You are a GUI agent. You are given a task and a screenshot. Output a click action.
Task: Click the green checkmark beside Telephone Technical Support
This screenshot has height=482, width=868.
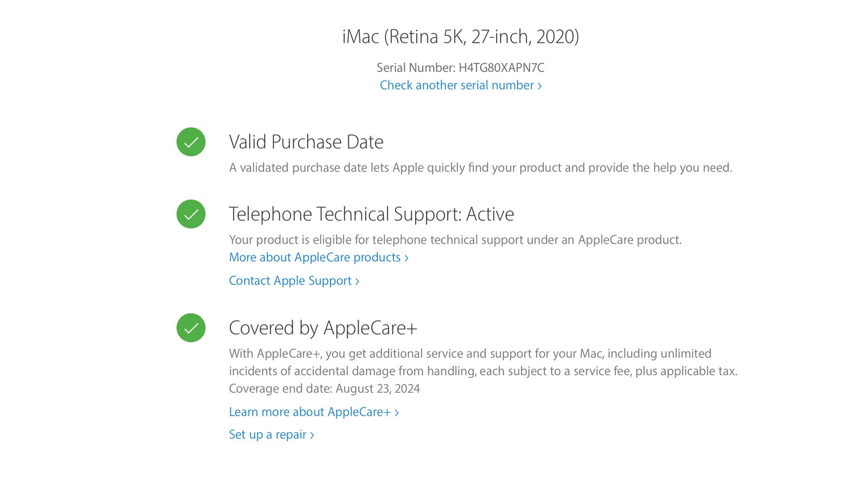[x=191, y=214]
